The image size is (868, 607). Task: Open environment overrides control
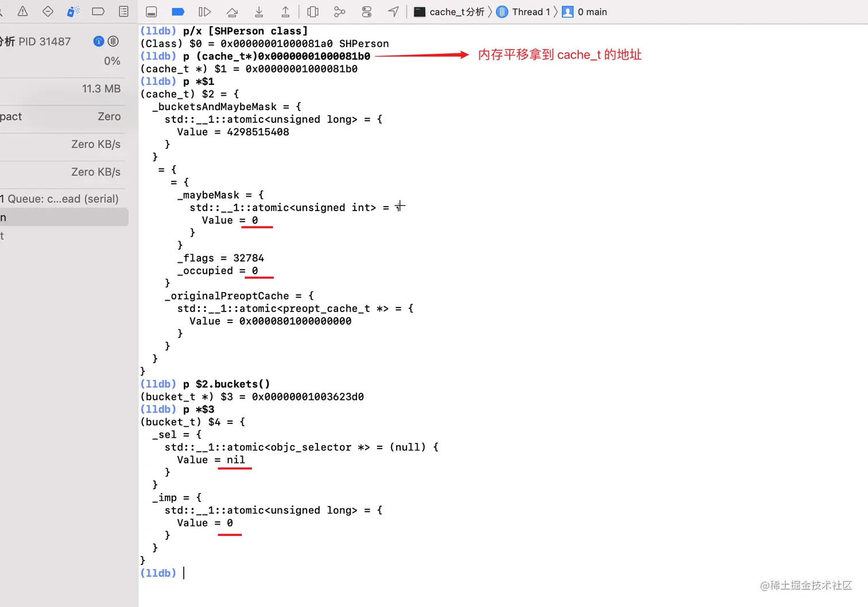coord(367,12)
